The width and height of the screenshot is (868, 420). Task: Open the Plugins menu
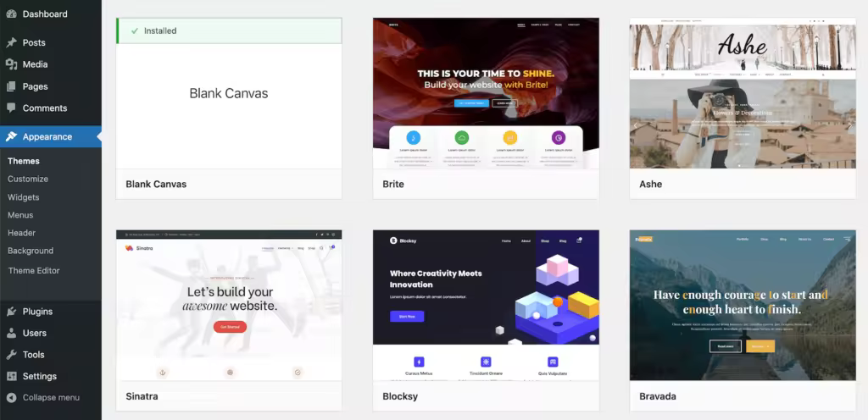pyautogui.click(x=51, y=311)
